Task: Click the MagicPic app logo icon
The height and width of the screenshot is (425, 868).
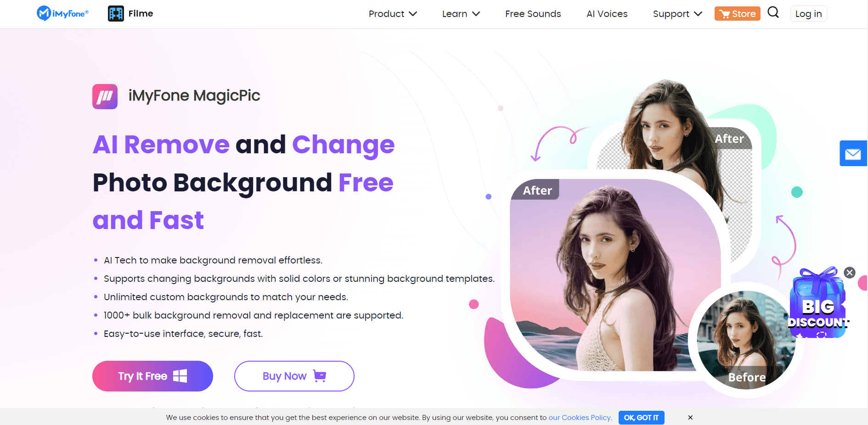Action: point(105,96)
